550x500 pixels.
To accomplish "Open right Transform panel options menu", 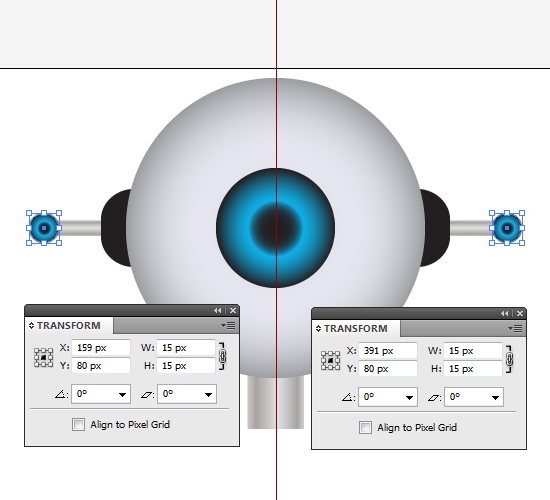I will tap(515, 328).
